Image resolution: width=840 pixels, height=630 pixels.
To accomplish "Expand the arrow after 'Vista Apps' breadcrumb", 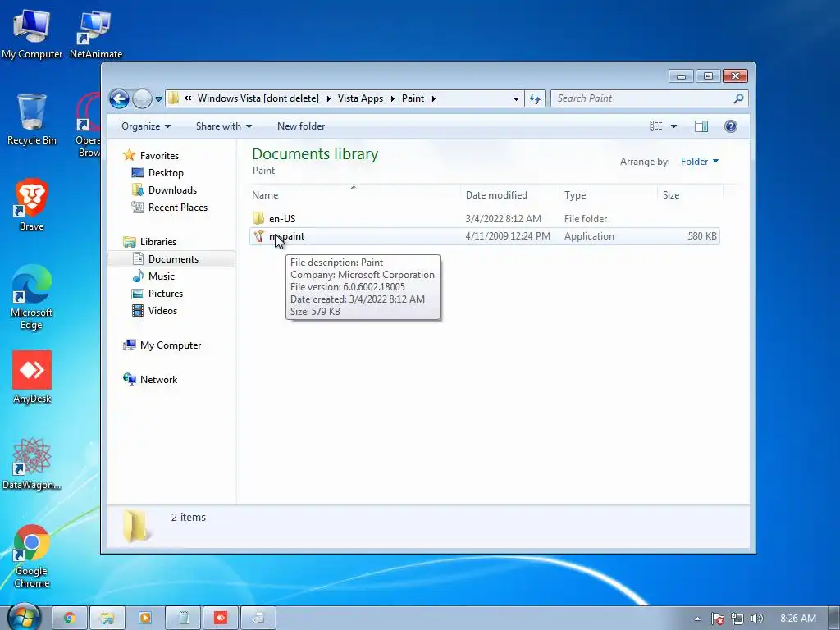I will (393, 98).
